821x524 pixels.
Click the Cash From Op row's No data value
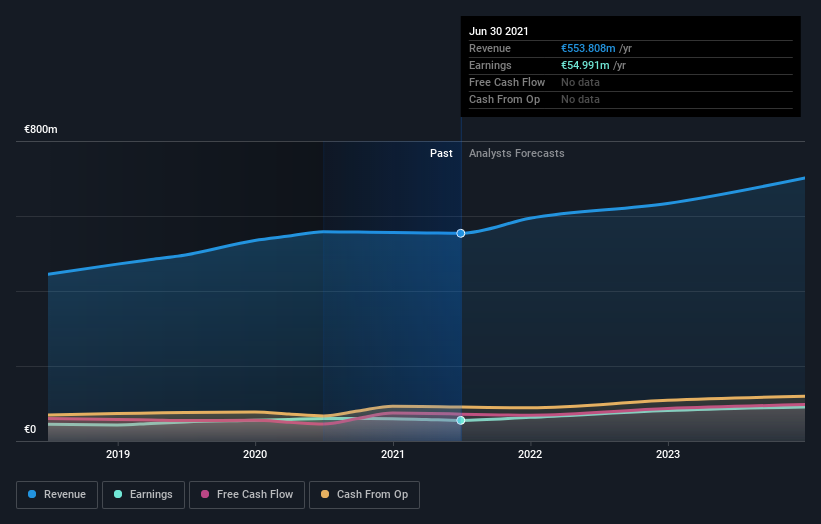[580, 99]
